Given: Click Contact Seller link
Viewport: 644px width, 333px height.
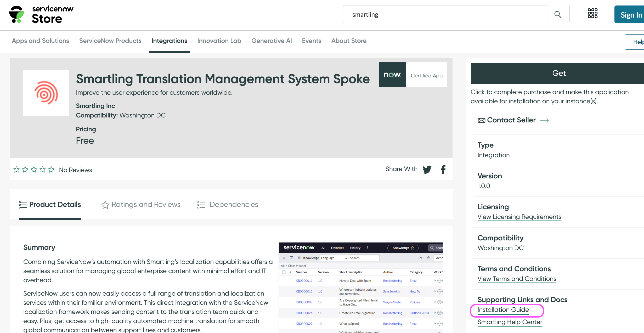Looking at the screenshot, I should pos(511,120).
